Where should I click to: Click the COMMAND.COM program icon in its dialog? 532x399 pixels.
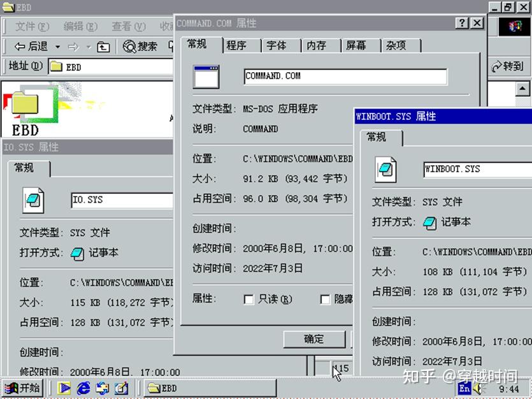pyautogui.click(x=206, y=76)
